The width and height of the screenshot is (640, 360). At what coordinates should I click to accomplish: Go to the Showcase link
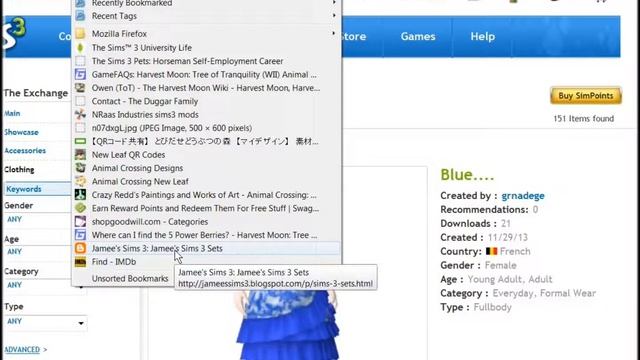coord(21,132)
